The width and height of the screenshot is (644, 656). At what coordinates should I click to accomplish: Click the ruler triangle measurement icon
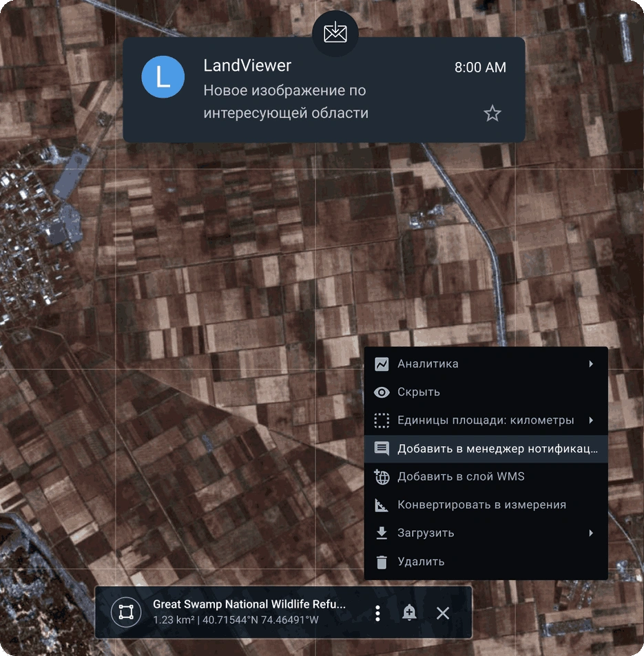(x=382, y=505)
